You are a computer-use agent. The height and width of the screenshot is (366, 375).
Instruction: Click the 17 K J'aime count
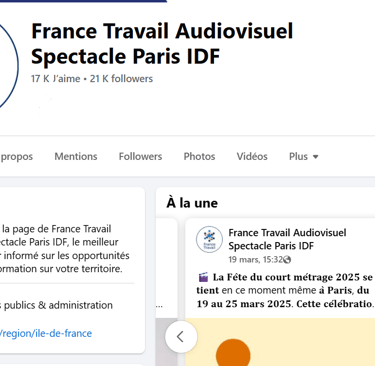[x=56, y=79]
